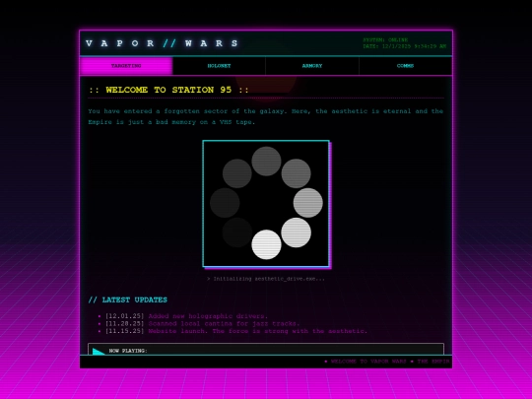Click the WELCOME TO STATION 95 heading
Screen dimensions: 532x399
coord(168,90)
